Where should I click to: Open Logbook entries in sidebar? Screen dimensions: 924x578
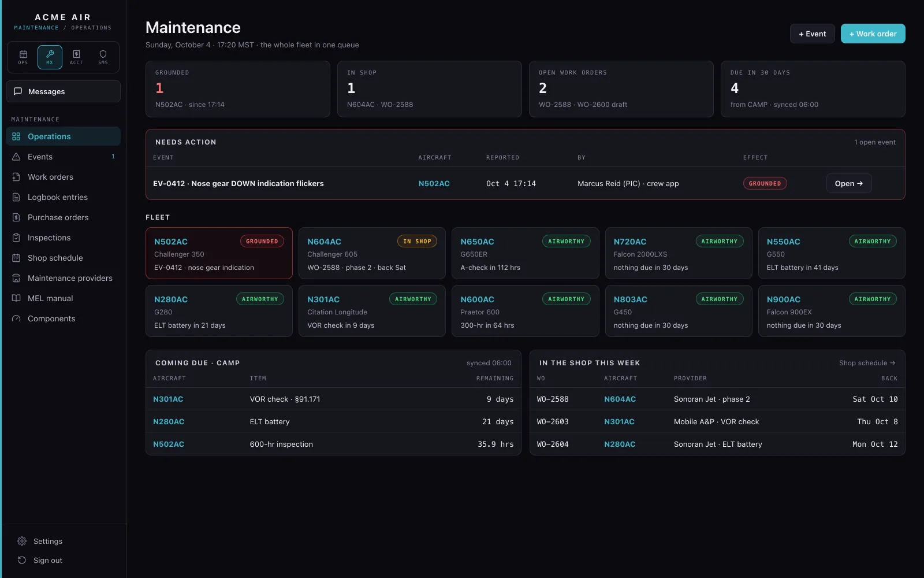64,197
